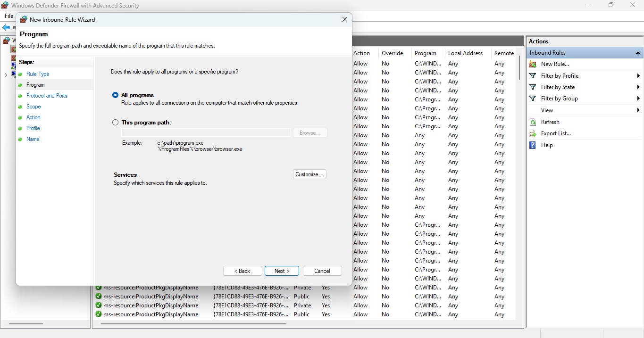Click the blue Back arrow in main toolbar

pos(6,28)
